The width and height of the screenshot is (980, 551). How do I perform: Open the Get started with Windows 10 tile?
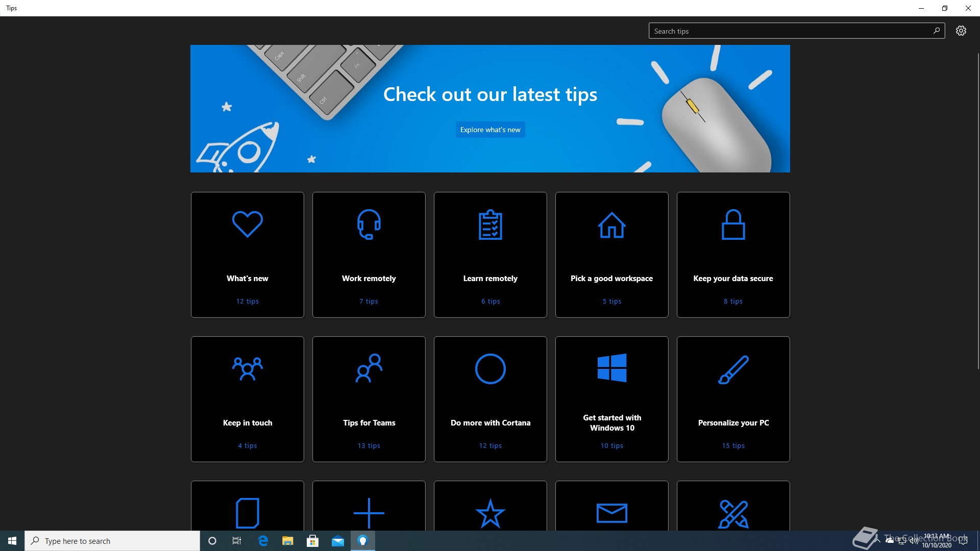pyautogui.click(x=611, y=399)
